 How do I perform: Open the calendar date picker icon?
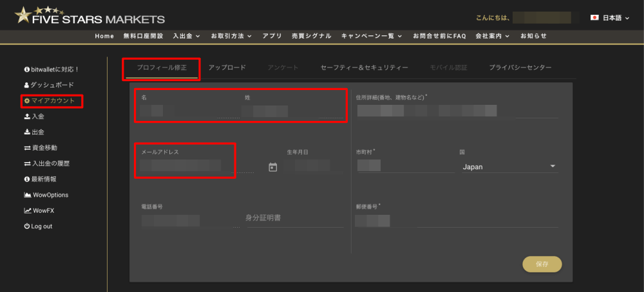point(272,167)
